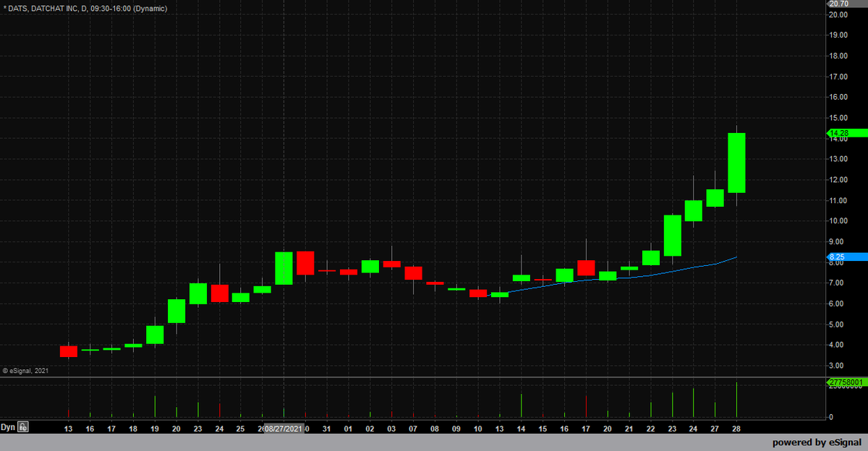The width and height of the screenshot is (868, 451).
Task: Click the 0 label on volume axis
Action: click(x=831, y=417)
